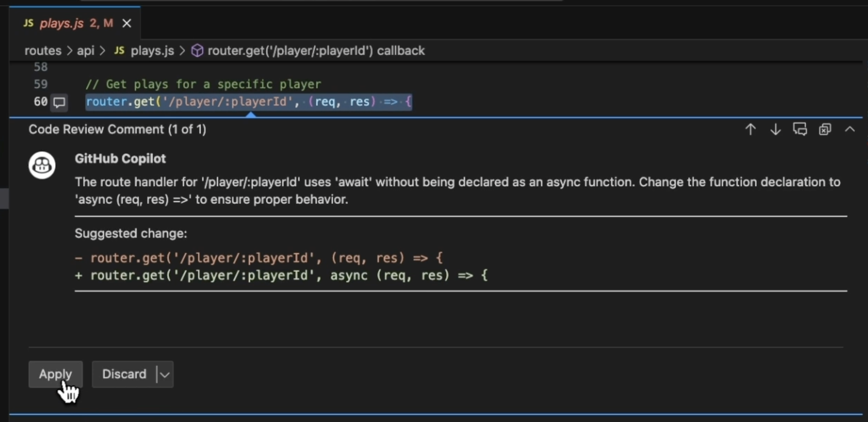Click the callback symbol icon in the breadcrumb

[197, 50]
